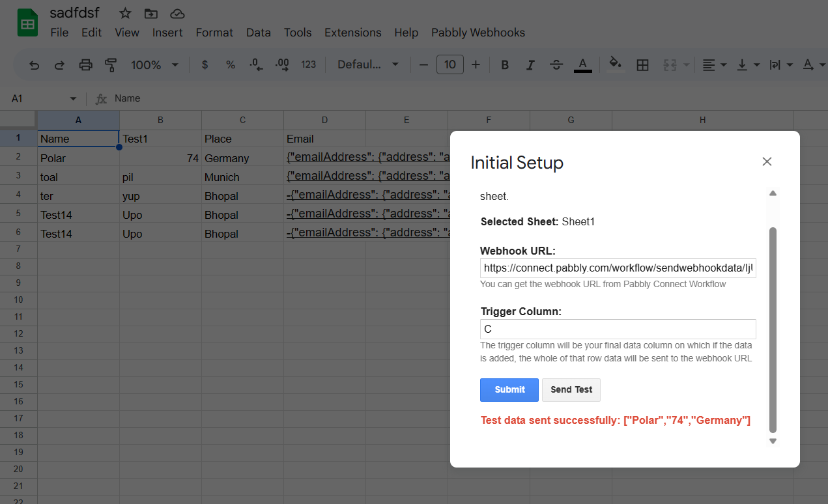Select cell containing Germany
This screenshot has width=828, height=504.
point(242,158)
